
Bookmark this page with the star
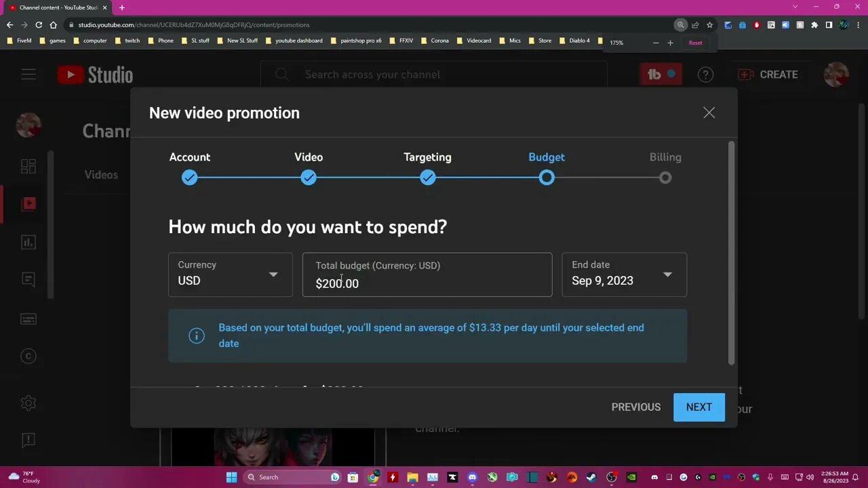coord(710,25)
